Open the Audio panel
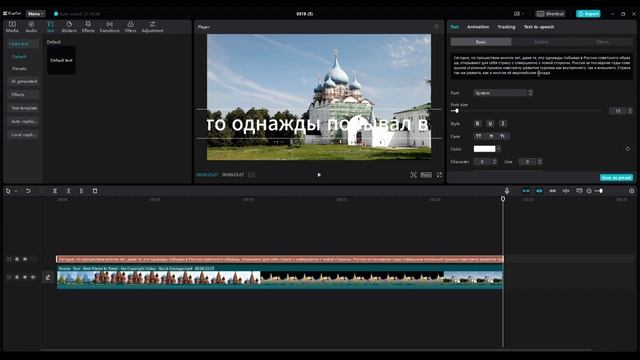The height and width of the screenshot is (360, 640). tap(31, 27)
